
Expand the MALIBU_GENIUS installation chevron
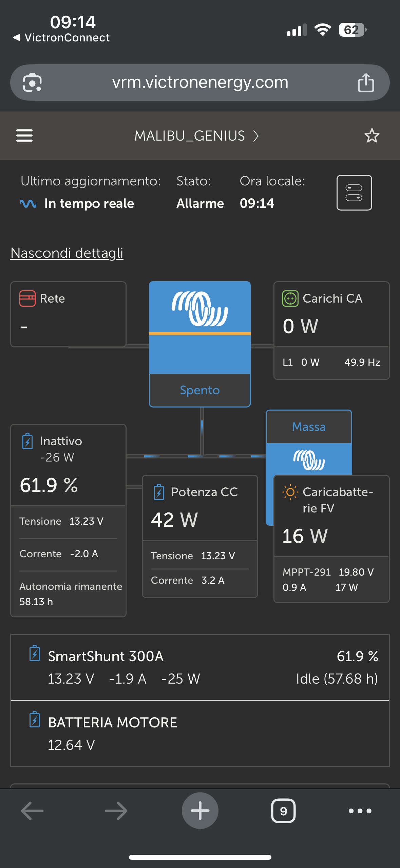(256, 136)
